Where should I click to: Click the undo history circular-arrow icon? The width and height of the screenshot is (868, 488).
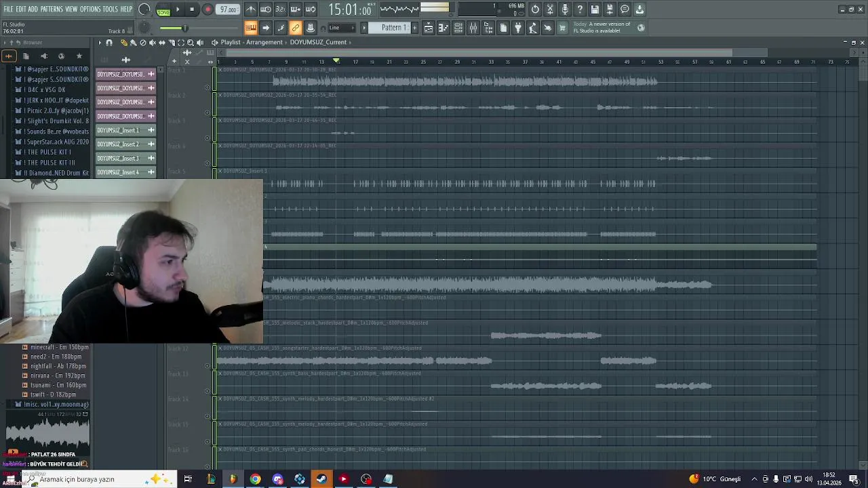[x=535, y=9]
